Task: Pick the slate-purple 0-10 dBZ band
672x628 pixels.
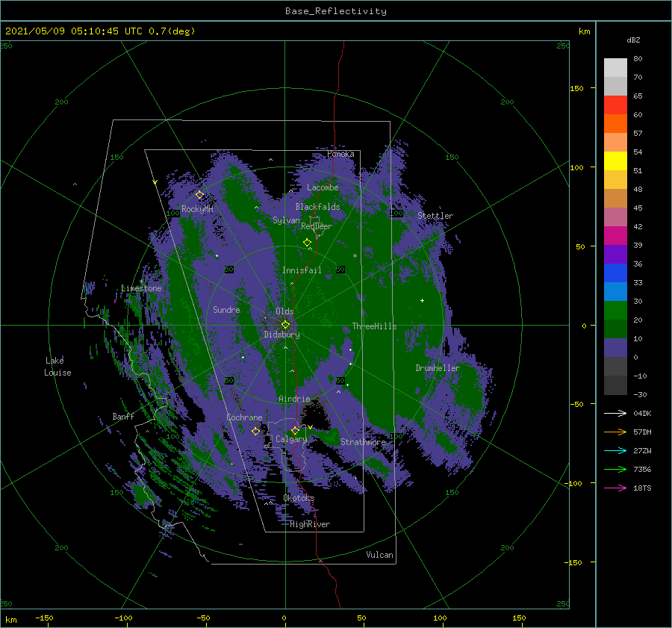Action: tap(615, 348)
